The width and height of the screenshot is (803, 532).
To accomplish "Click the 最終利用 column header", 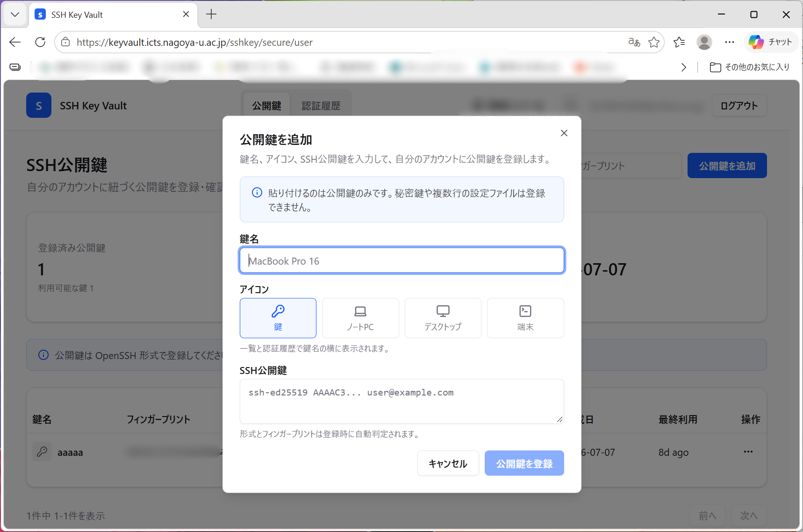I will [x=678, y=419].
